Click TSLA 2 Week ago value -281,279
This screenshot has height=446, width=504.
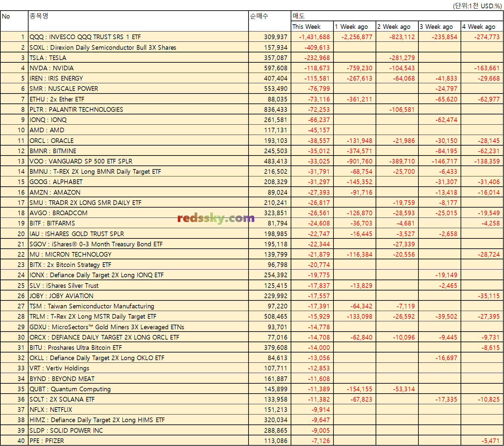pos(397,58)
